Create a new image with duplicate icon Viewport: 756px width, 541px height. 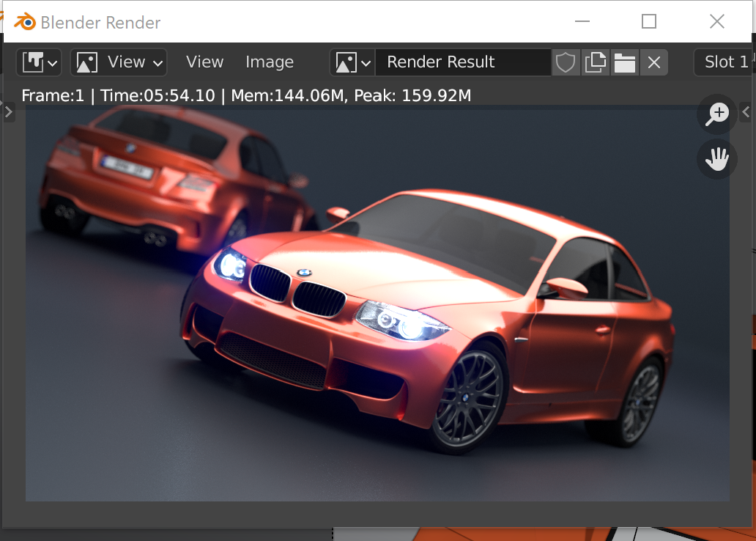[596, 62]
